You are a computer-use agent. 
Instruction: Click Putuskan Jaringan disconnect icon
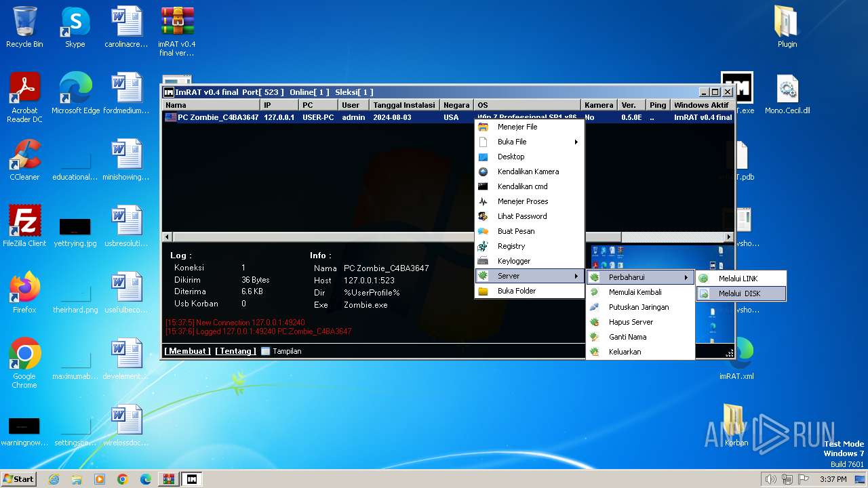pos(594,307)
